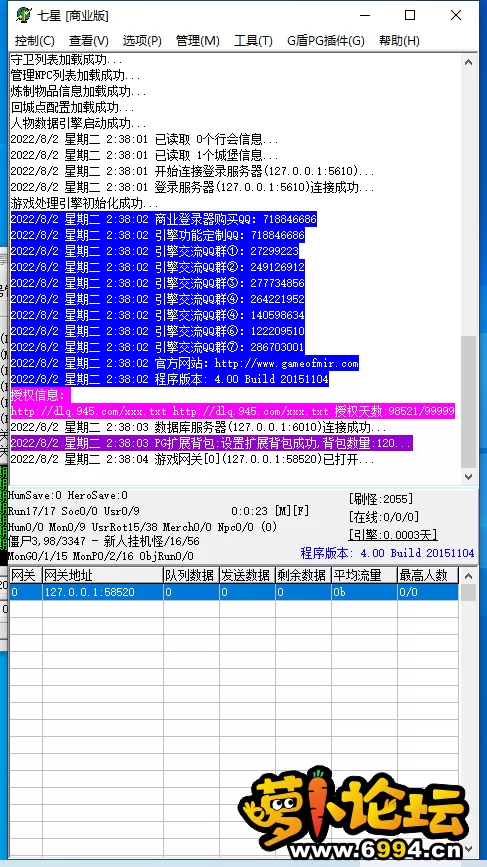The width and height of the screenshot is (487, 867).
Task: Open the 控制(C) menu
Action: [x=35, y=41]
